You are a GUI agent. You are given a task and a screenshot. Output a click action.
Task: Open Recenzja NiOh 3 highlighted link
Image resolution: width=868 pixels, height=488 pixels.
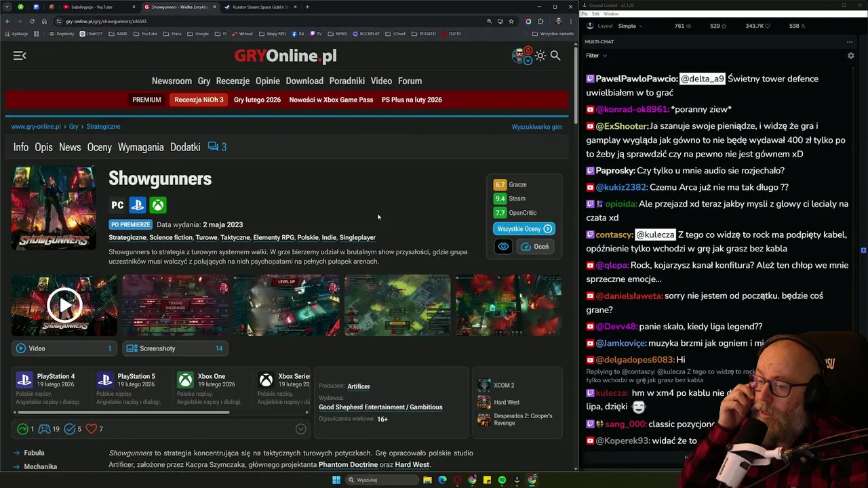coord(199,100)
